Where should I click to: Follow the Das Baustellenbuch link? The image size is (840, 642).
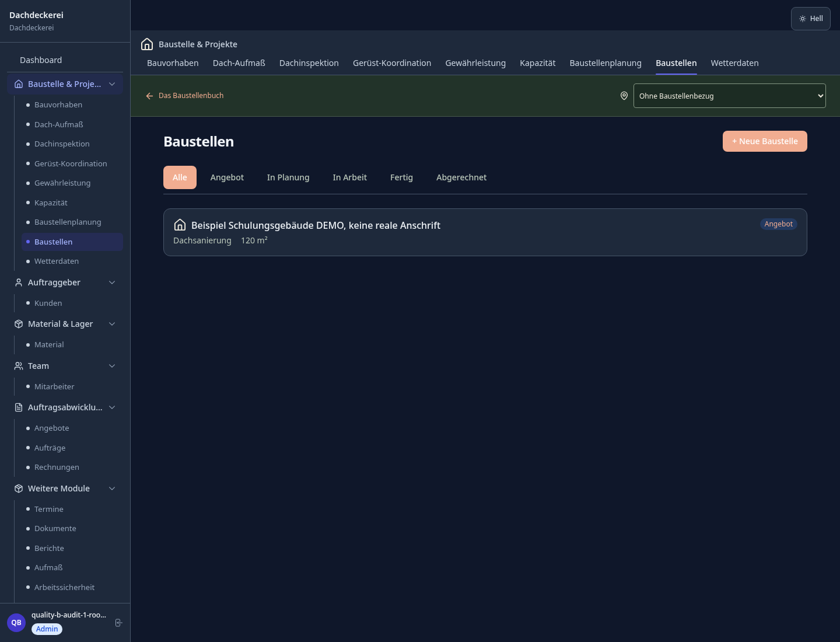coord(191,96)
